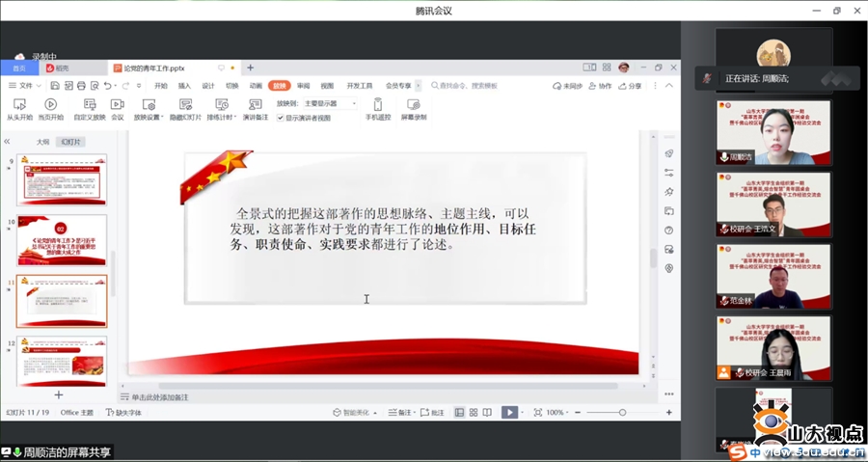The image size is (868, 462).
Task: Click the 手机遥控 phone remote icon
Action: [378, 104]
